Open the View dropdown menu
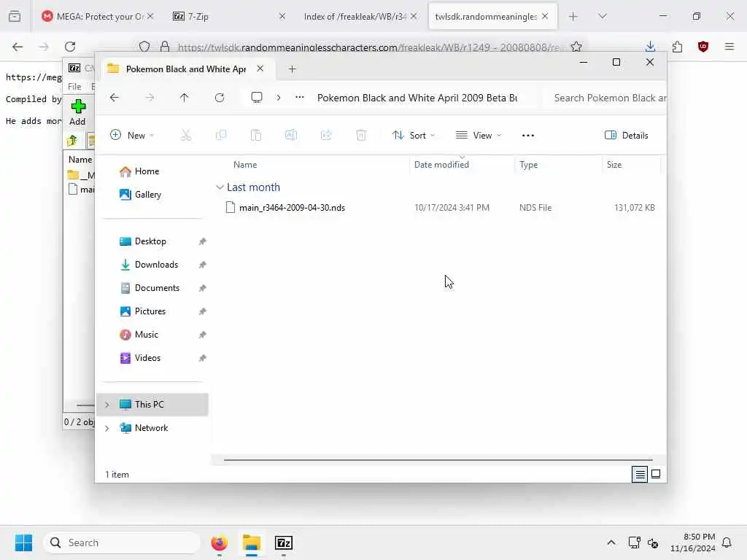Screen dimensions: 747x560 (x=479, y=135)
